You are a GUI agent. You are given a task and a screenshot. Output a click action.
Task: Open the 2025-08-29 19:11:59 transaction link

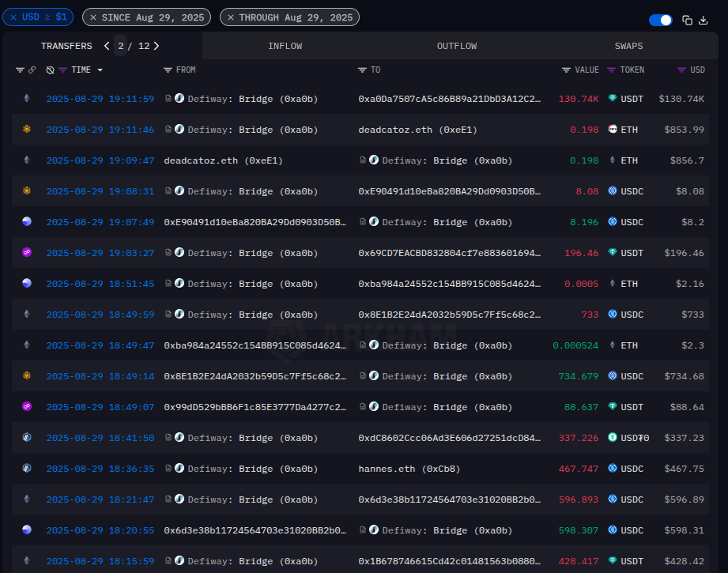click(100, 99)
